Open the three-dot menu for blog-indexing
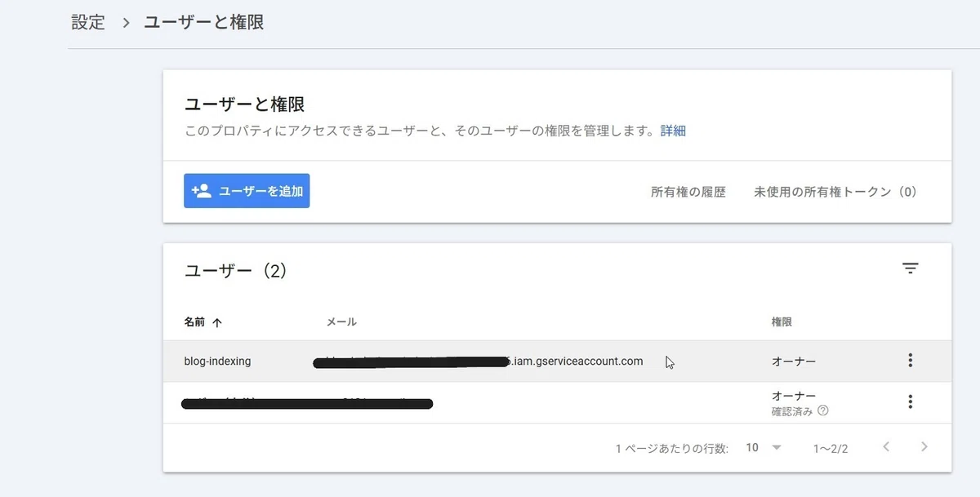Viewport: 980px width, 497px height. 911,361
